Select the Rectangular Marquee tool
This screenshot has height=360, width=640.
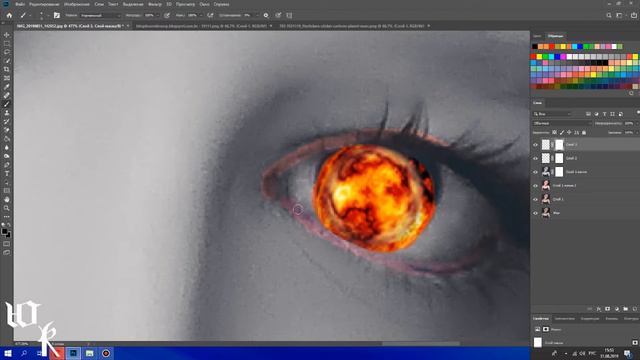click(7, 44)
